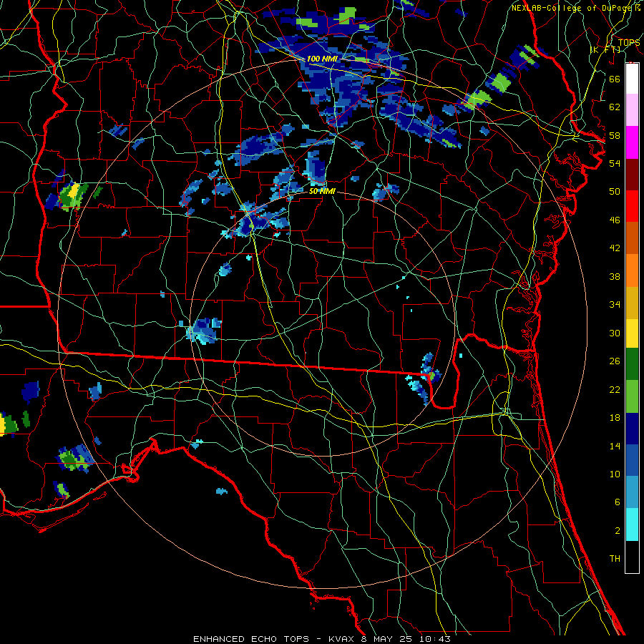Image resolution: width=644 pixels, height=644 pixels.
Task: Click the legend value 30
Action: coord(615,333)
